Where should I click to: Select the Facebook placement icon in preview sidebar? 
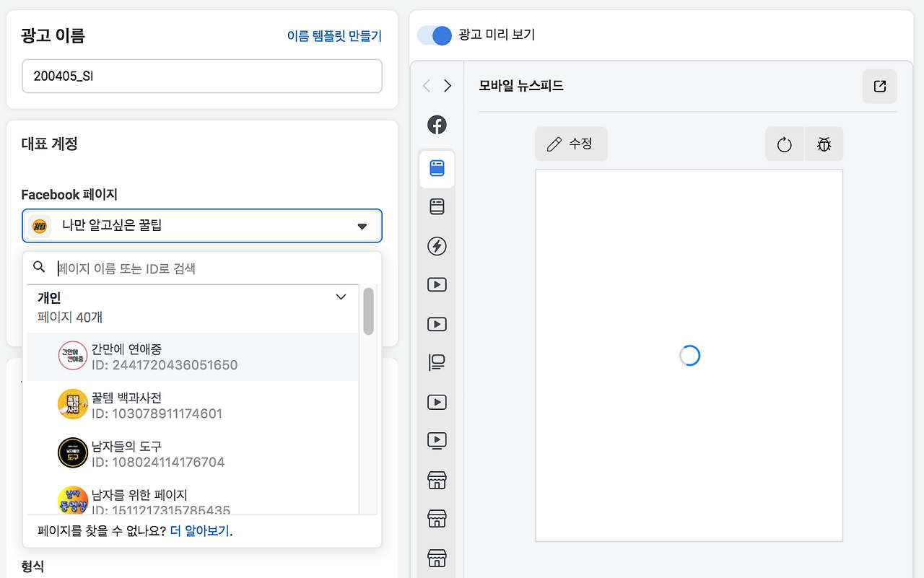click(x=437, y=124)
